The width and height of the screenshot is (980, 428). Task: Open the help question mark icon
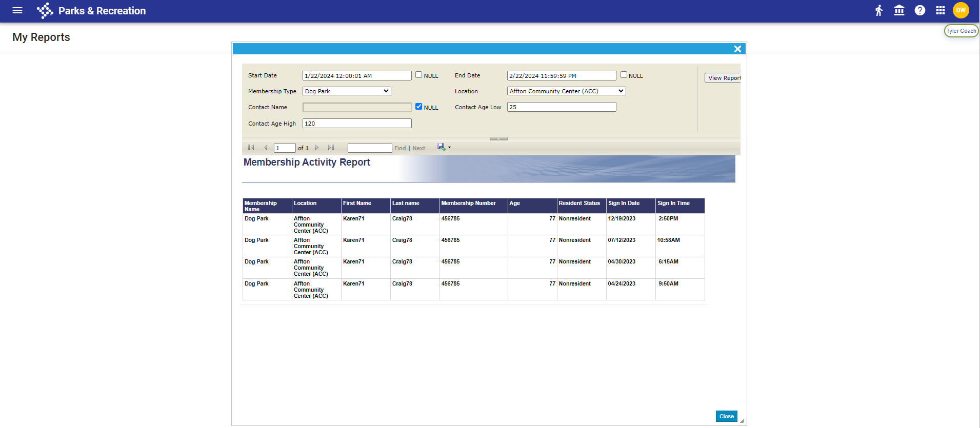pos(920,10)
